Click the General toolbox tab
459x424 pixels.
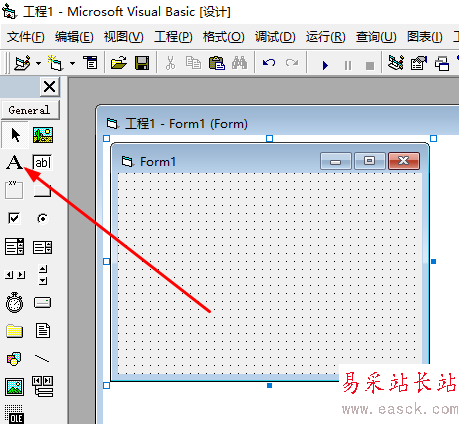coord(30,110)
